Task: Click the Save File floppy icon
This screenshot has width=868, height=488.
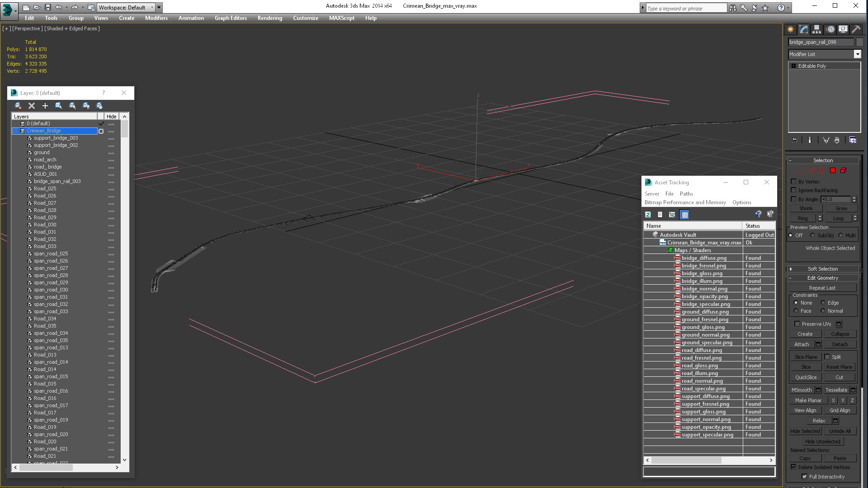Action: point(47,8)
